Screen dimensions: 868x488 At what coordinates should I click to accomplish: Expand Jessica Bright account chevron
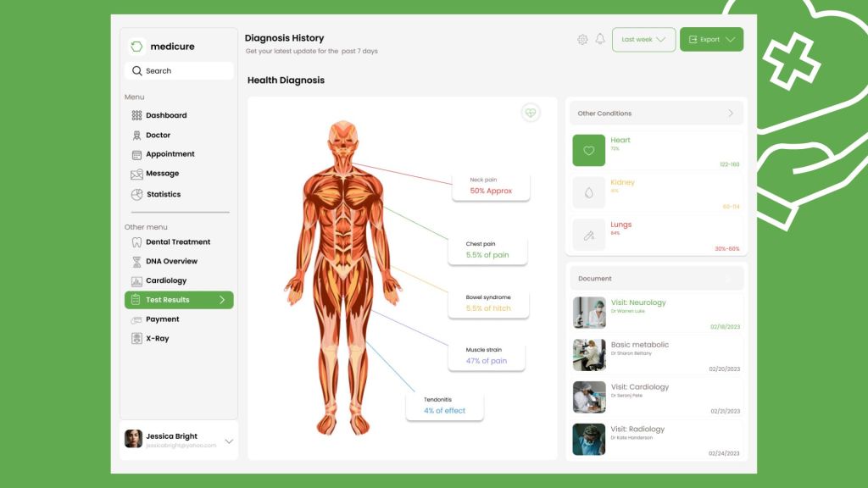point(229,441)
